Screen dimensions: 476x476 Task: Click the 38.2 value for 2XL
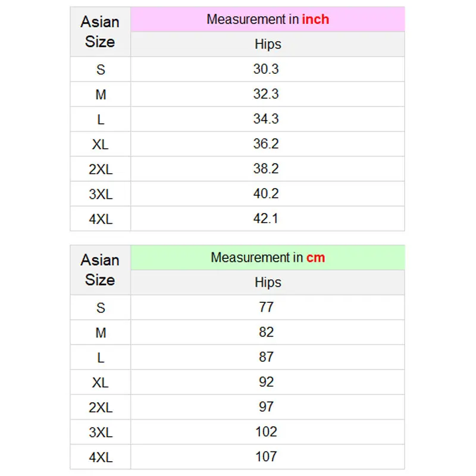point(266,169)
